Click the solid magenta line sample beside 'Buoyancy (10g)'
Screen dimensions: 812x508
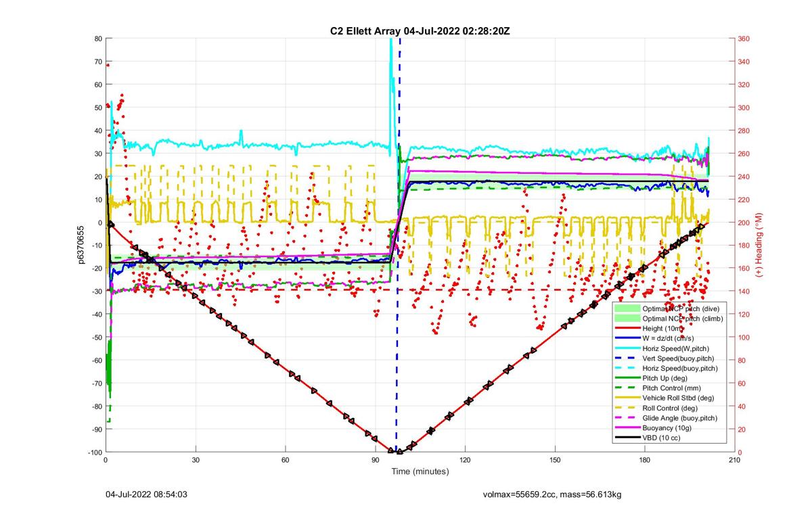pos(627,428)
